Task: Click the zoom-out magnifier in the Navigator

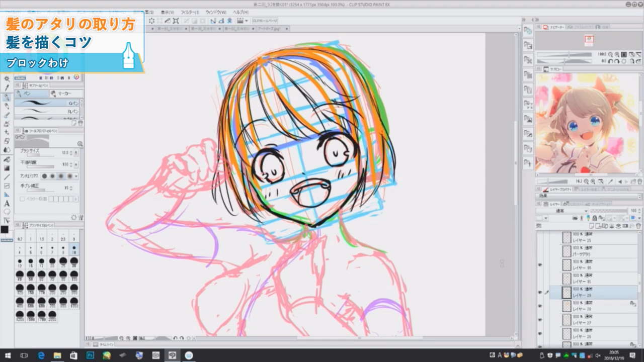Action: [611, 54]
